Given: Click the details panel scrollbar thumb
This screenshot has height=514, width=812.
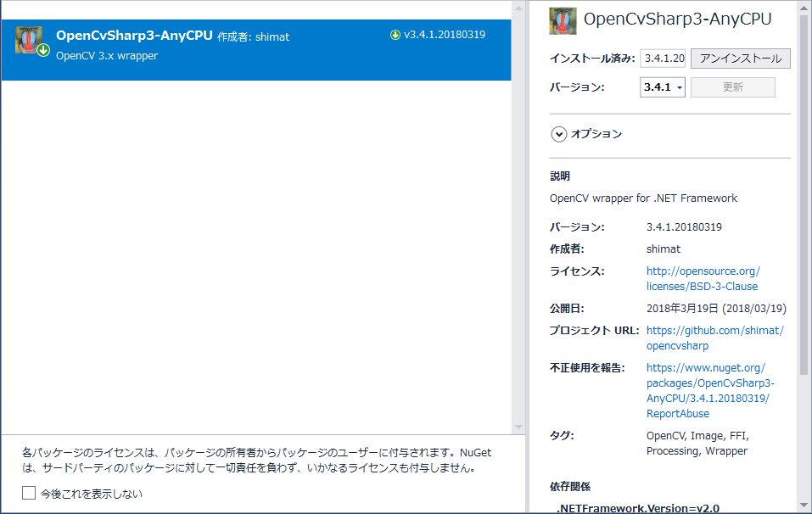Looking at the screenshot, I should click(804, 194).
